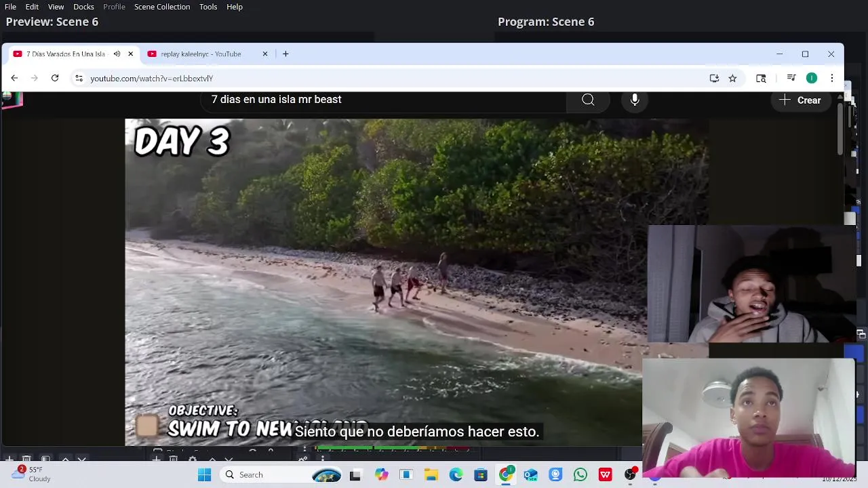Screen dimensions: 868x488
Task: Close the 'replay kaleelnyc' browser tab
Action: pyautogui.click(x=265, y=54)
